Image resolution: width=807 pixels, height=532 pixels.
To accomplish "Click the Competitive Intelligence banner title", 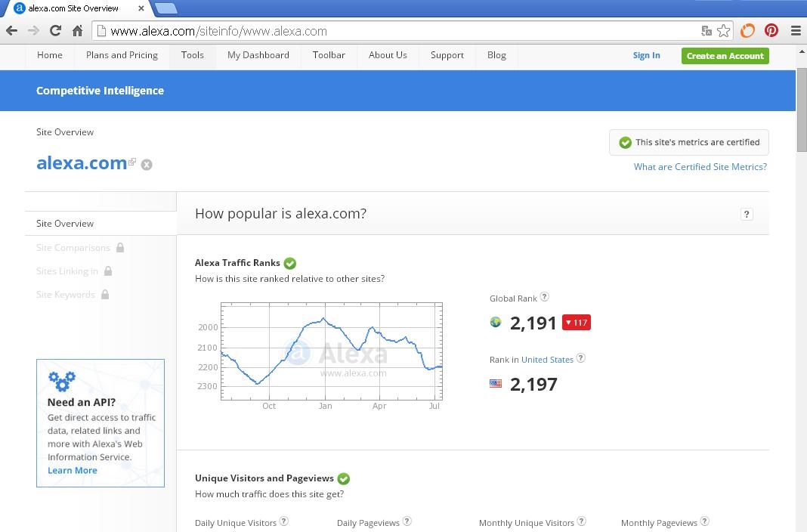I will pyautogui.click(x=100, y=91).
